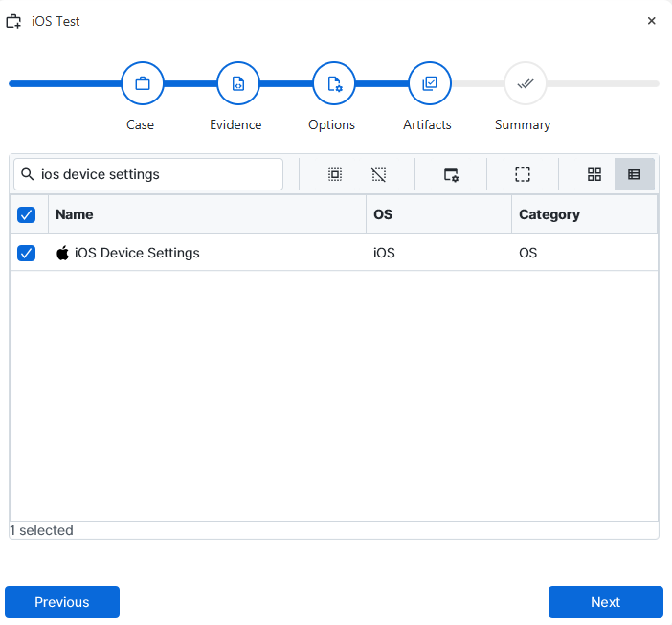The image size is (672, 625).
Task: Uncheck the header select-all checkbox
Action: pos(27,215)
